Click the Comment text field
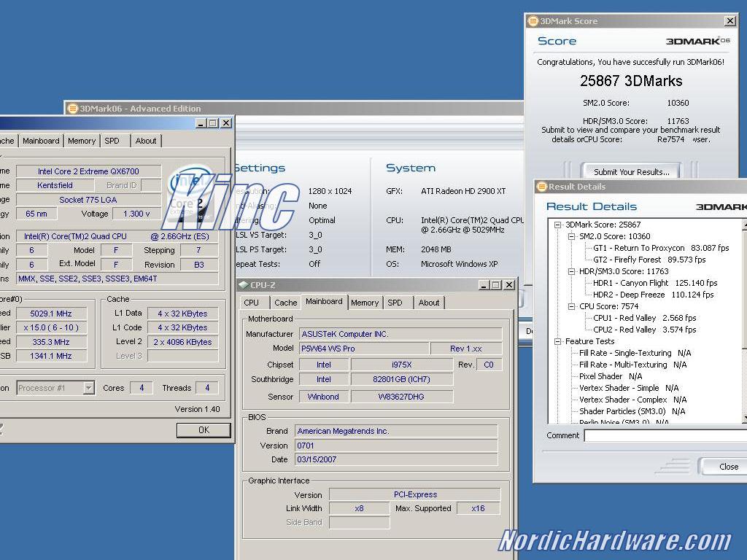Screen dimensions: 747x560 664,435
